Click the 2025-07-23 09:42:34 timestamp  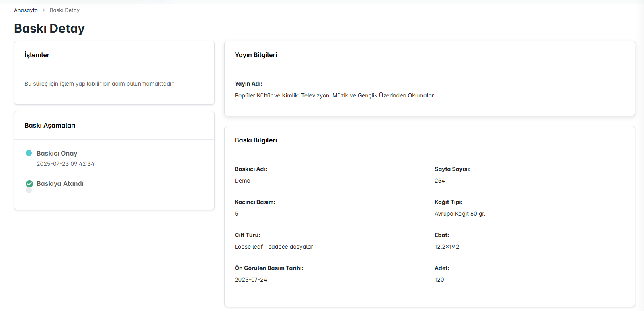(x=65, y=164)
